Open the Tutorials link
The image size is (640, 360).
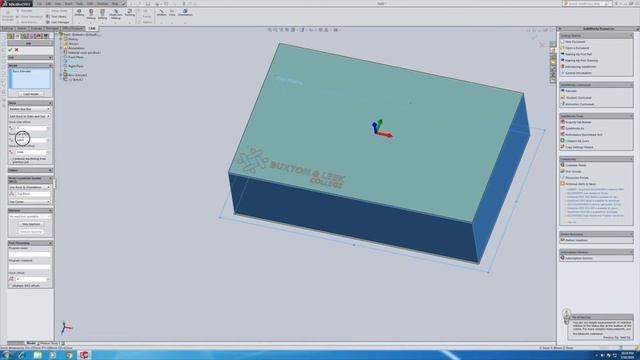pyautogui.click(x=571, y=91)
